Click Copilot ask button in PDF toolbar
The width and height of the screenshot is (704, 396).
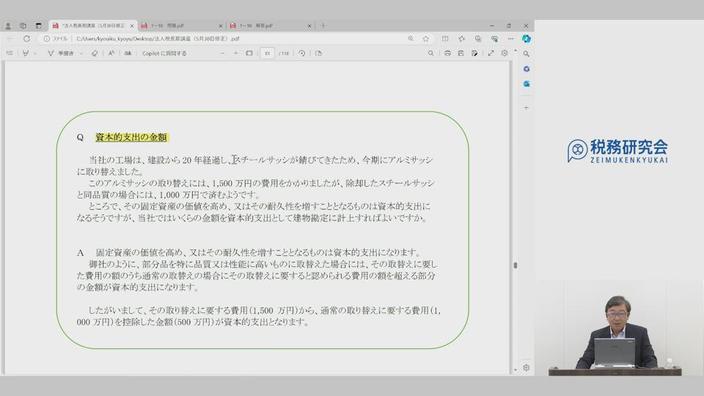164,53
